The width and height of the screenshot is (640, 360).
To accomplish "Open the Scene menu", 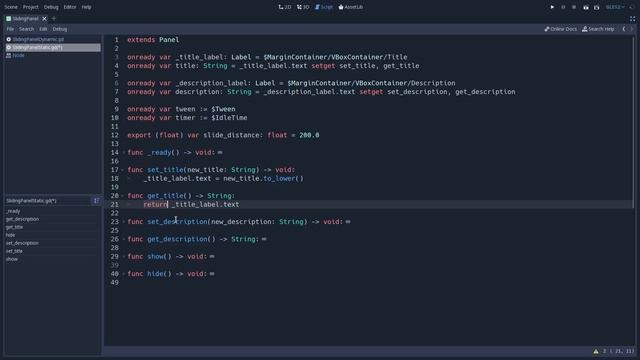I will click(11, 7).
